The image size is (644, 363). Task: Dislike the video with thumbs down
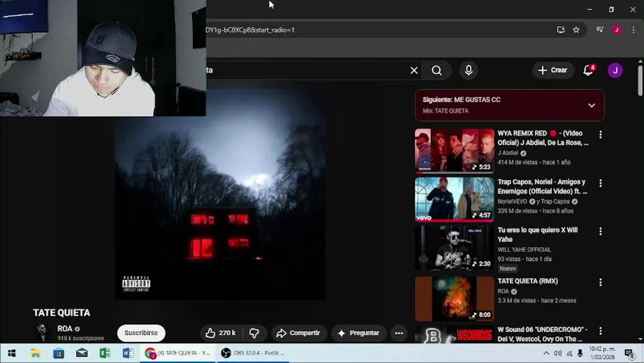coord(254,333)
